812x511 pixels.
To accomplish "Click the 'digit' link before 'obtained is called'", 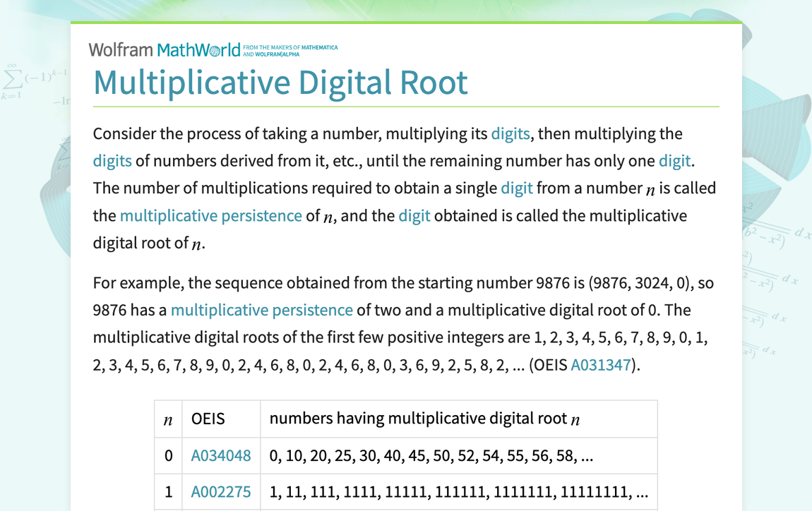I will click(414, 215).
